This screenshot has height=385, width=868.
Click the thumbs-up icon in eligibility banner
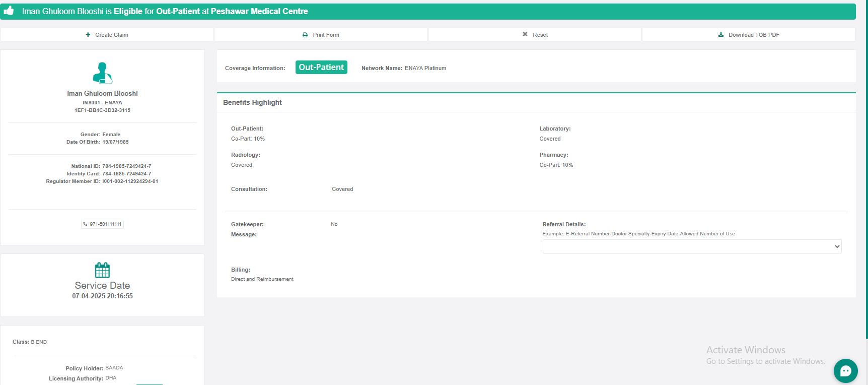(9, 11)
